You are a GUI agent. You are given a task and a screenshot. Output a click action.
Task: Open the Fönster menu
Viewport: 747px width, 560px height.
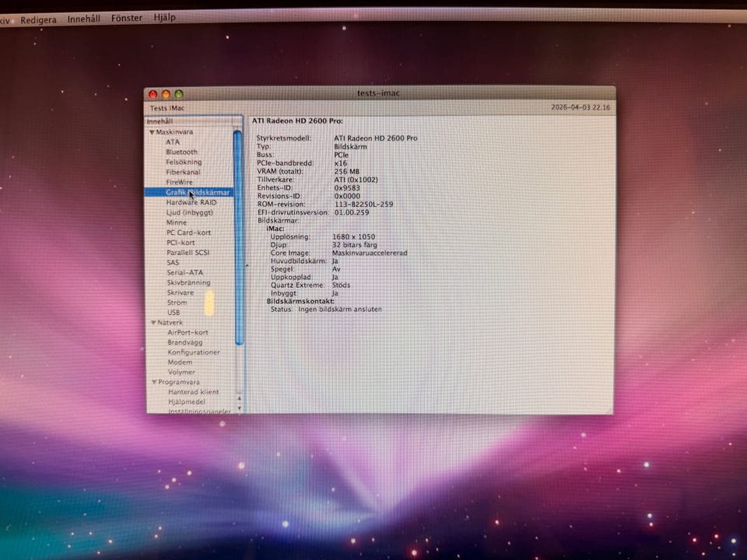[126, 18]
